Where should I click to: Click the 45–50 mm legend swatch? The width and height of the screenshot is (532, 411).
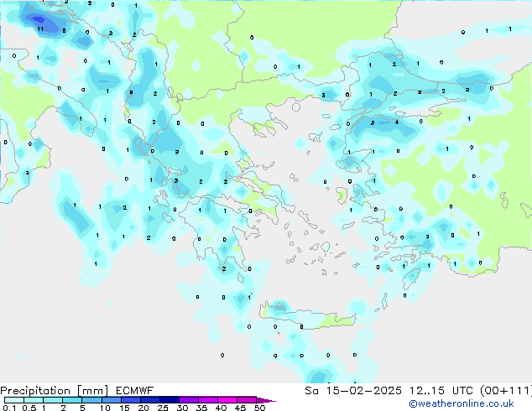[x=247, y=400]
